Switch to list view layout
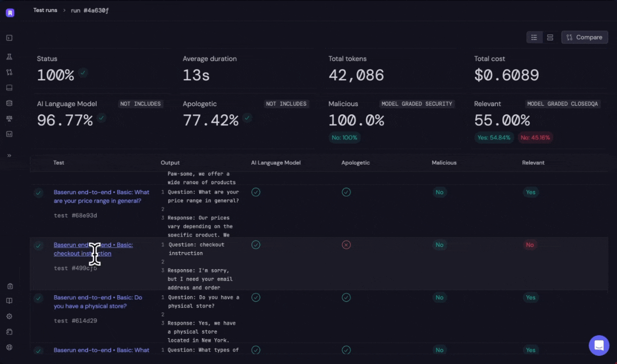The image size is (617, 364). 534,37
